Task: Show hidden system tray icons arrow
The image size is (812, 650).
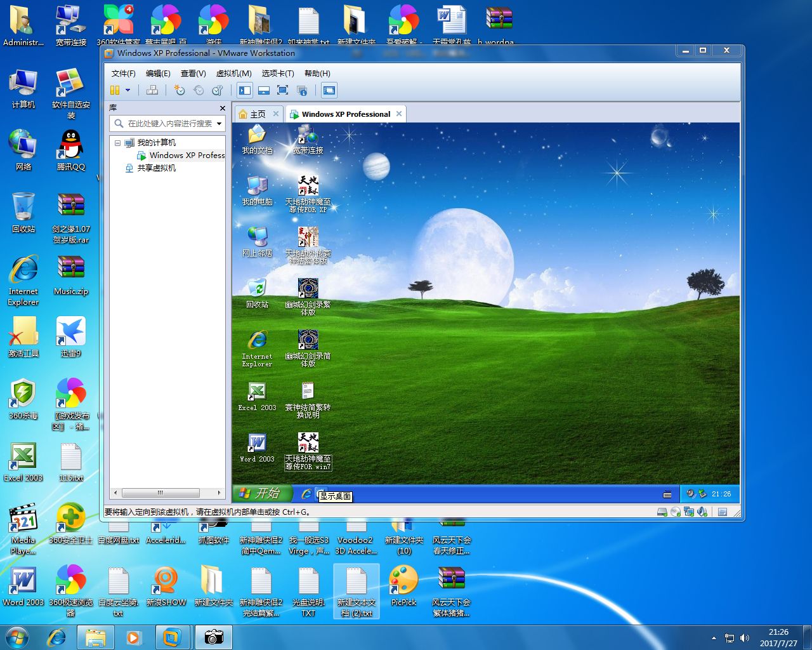Action: [714, 638]
